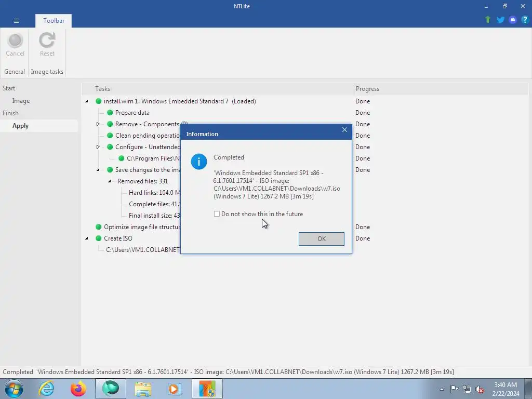The image size is (532, 399).
Task: Collapse the install.wim root task node
Action: pyautogui.click(x=87, y=101)
